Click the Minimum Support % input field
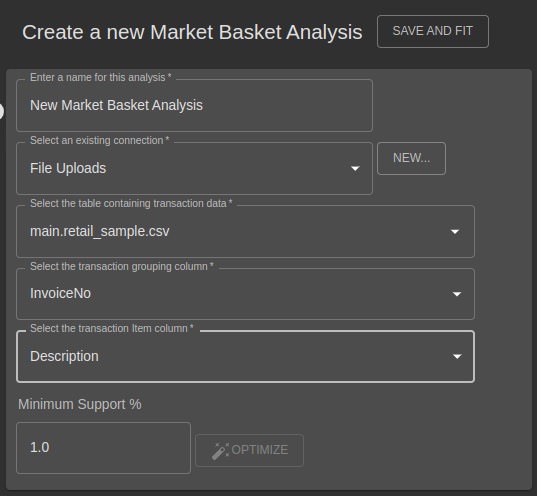The image size is (537, 496). tap(103, 448)
